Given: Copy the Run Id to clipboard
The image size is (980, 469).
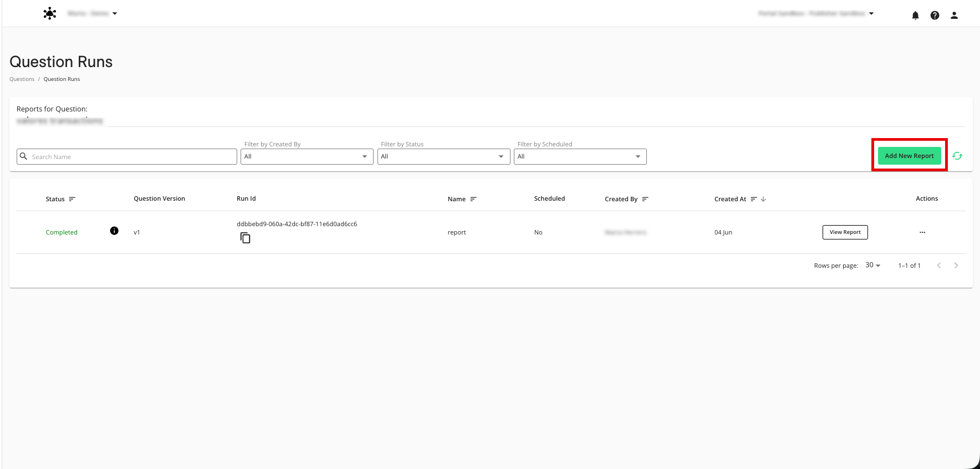Looking at the screenshot, I should click(245, 238).
